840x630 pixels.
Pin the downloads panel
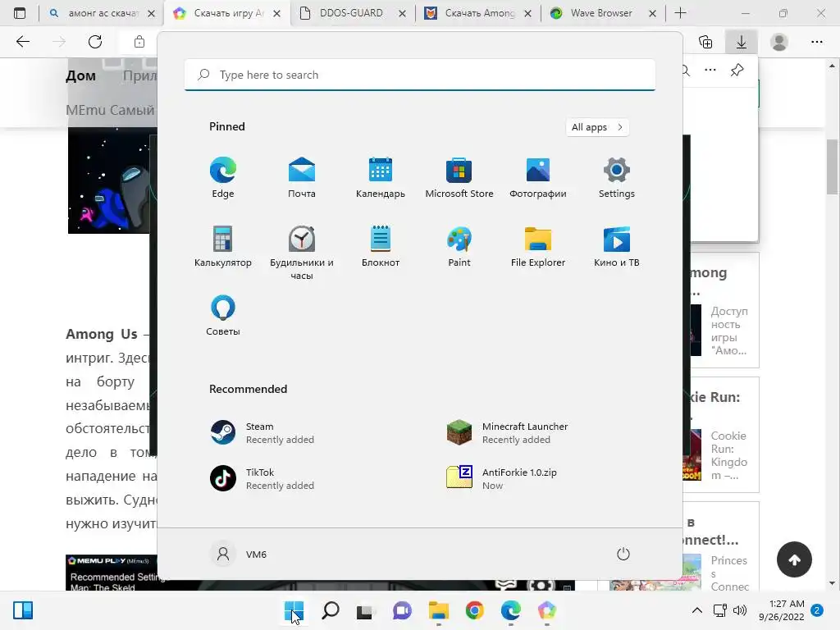pos(737,70)
